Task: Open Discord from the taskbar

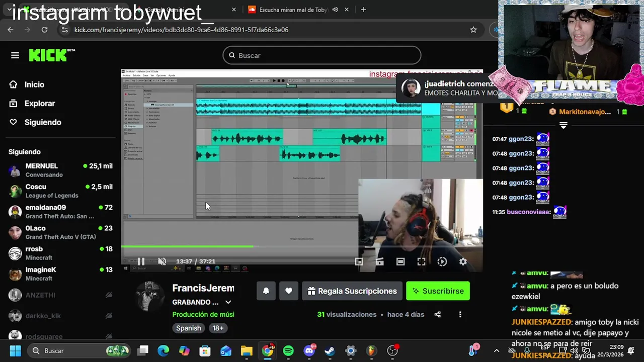Action: [309, 350]
